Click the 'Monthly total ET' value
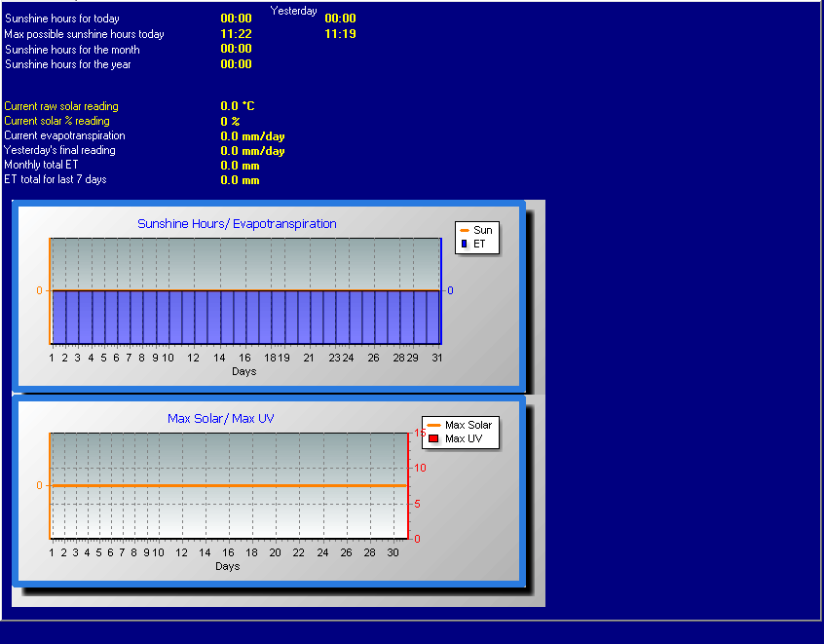 pos(240,166)
